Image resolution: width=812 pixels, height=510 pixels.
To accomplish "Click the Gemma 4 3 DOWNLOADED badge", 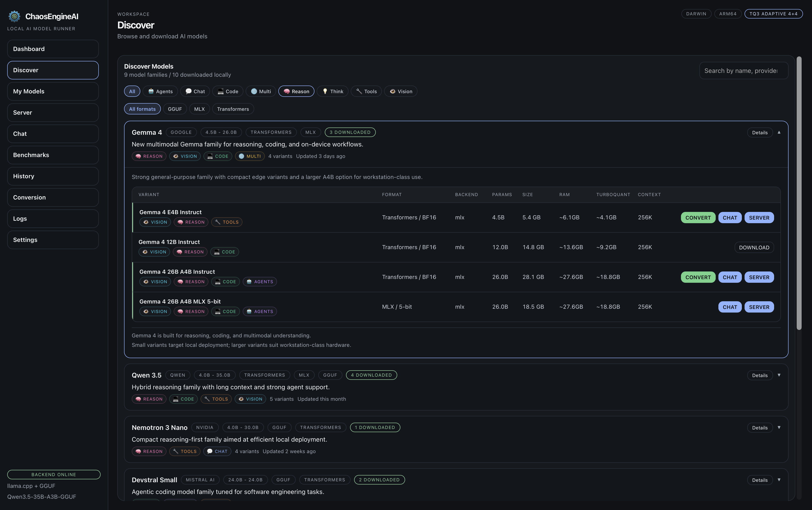I will click(x=350, y=132).
